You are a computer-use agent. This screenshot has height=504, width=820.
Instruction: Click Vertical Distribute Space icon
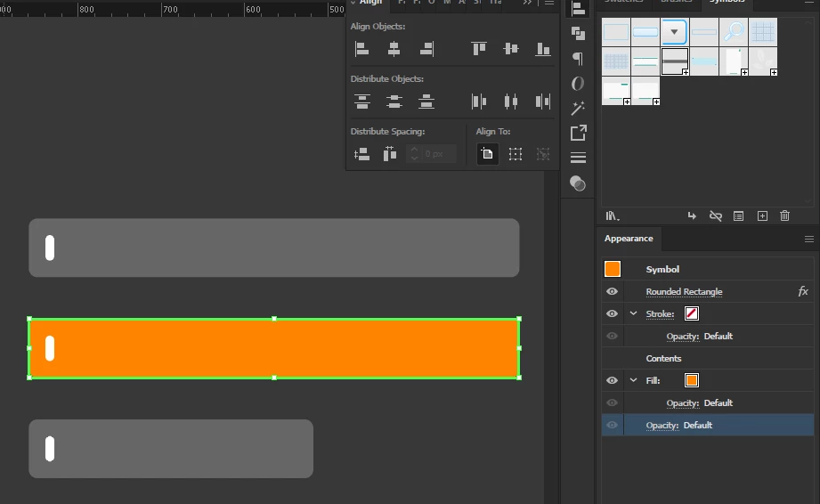tap(361, 154)
